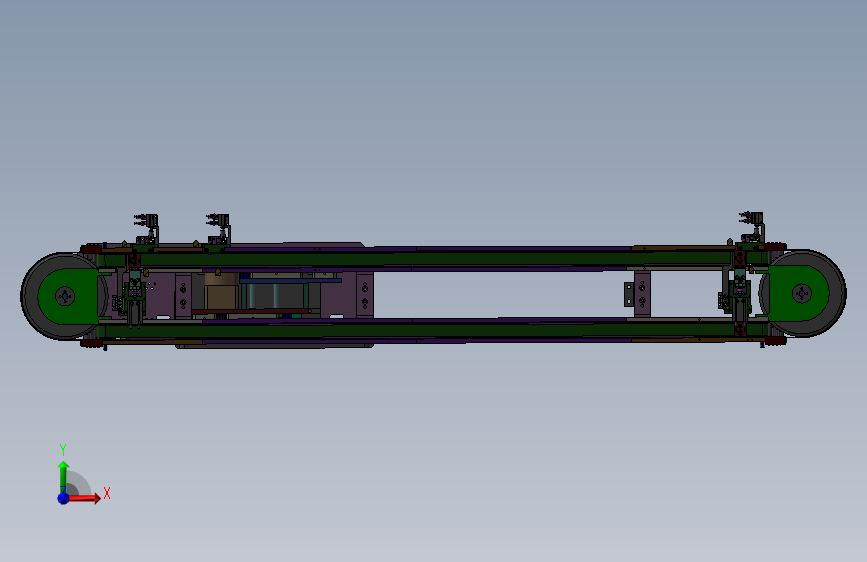Click the green Y axis arrow of triad

click(63, 477)
